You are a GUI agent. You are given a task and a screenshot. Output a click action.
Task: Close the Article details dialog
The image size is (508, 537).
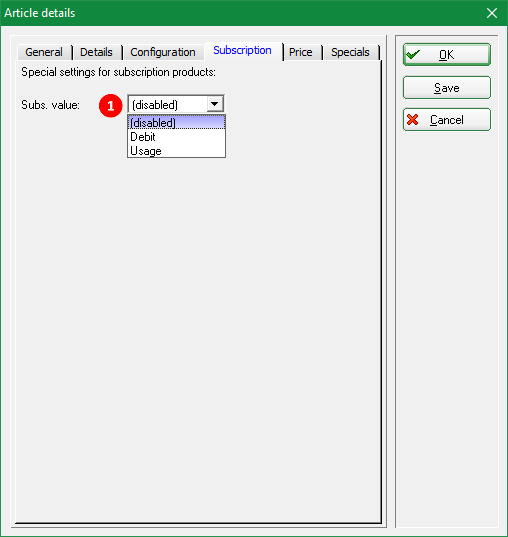[x=492, y=13]
